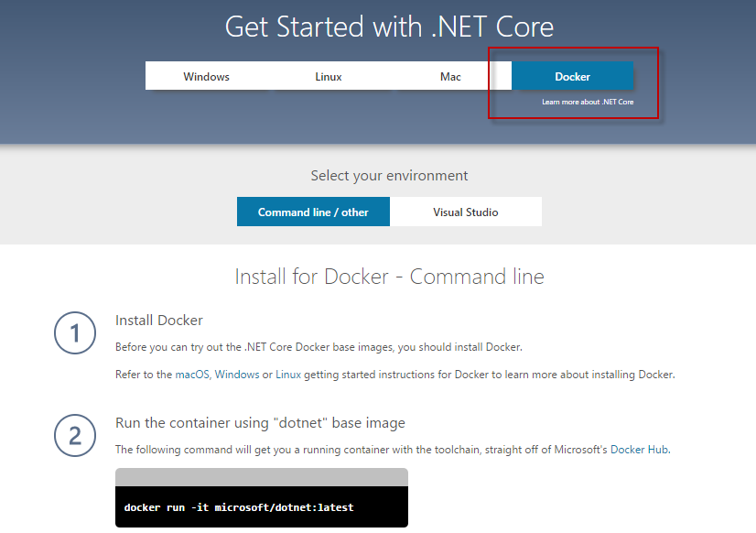This screenshot has width=756, height=533.
Task: Click the Get Started with .NET Core heading
Action: pos(389,26)
